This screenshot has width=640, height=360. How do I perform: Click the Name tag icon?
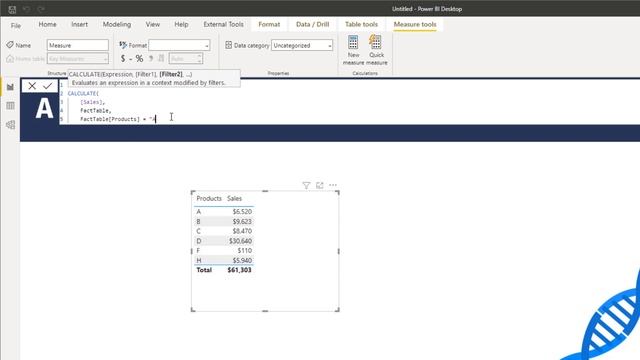[10, 45]
